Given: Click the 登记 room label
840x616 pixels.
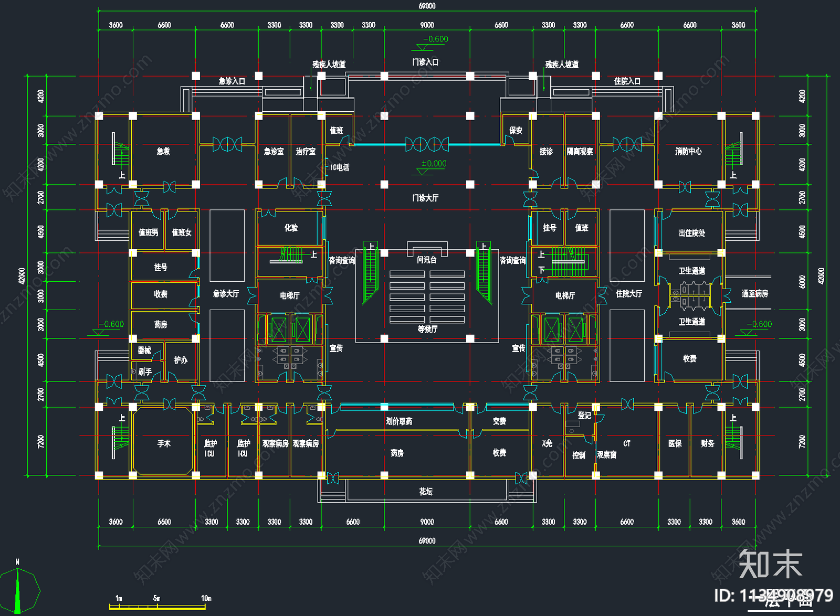Looking at the screenshot, I should point(584,416).
